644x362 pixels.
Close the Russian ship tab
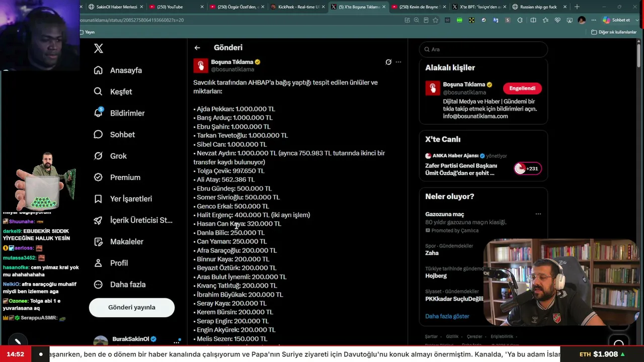click(x=565, y=7)
